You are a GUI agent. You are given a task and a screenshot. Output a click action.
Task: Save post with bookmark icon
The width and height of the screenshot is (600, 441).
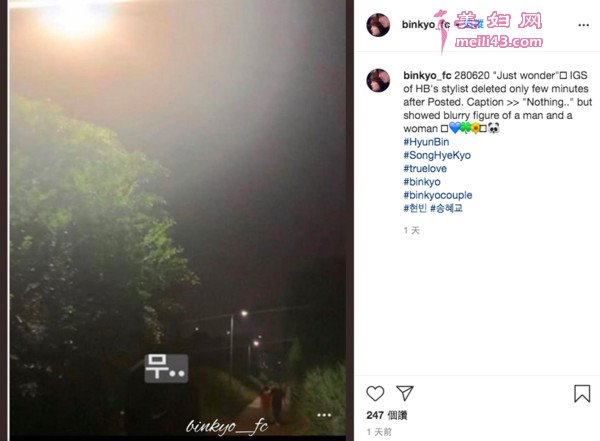point(582,394)
